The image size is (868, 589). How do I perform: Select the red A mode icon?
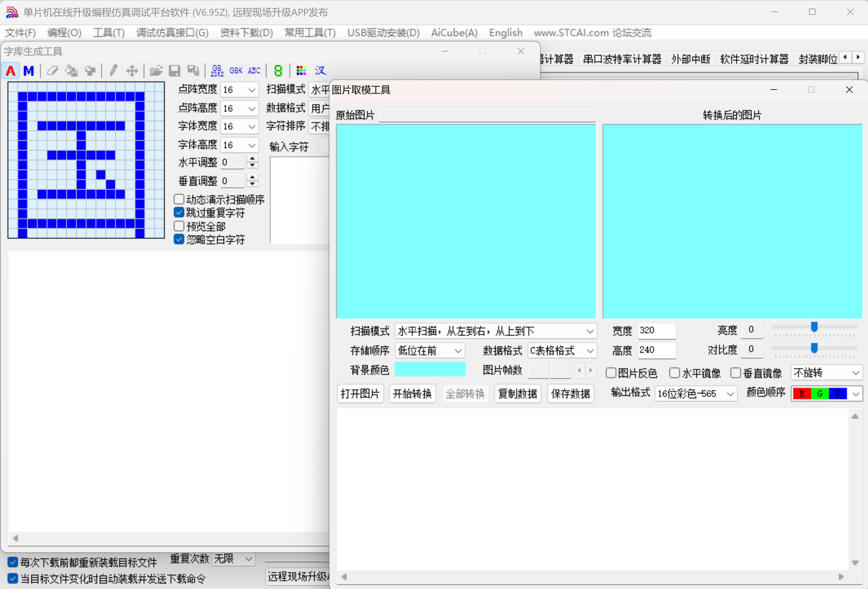11,71
